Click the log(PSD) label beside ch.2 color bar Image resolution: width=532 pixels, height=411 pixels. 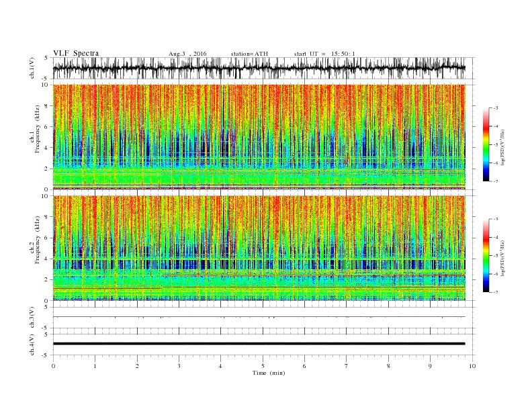[x=503, y=259]
